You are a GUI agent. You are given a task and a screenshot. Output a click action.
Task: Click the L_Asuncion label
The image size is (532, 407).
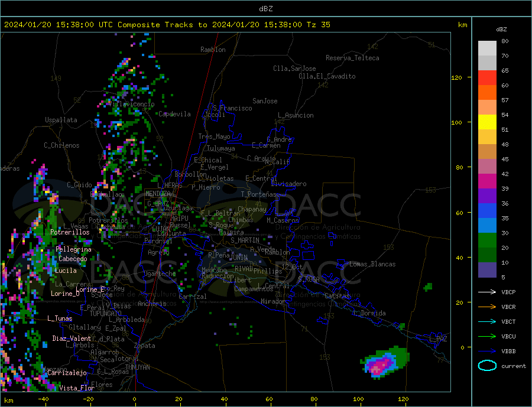point(296,115)
